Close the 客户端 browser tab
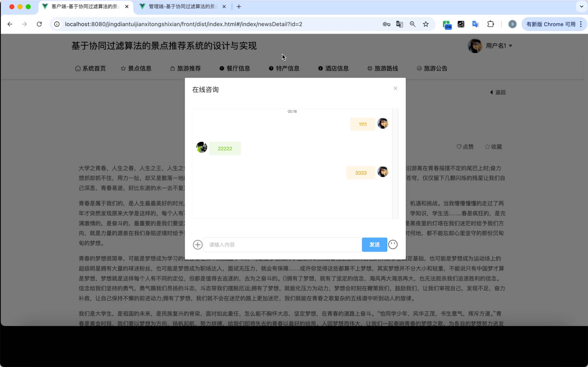This screenshot has height=367, width=588. [x=127, y=7]
